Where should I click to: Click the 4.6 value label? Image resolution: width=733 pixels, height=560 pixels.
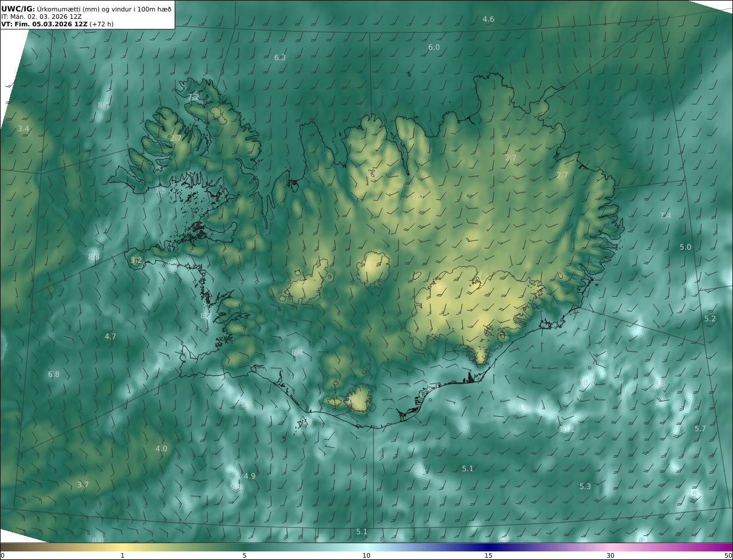488,19
